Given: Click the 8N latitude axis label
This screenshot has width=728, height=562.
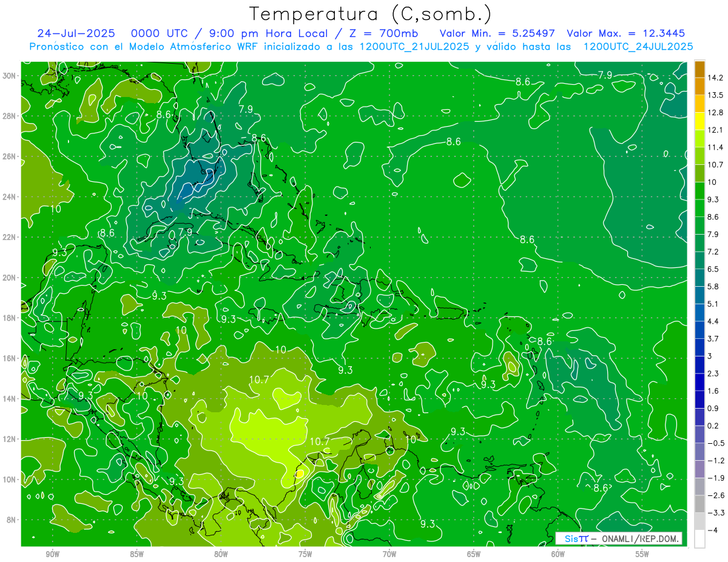Looking at the screenshot, I should click(13, 520).
